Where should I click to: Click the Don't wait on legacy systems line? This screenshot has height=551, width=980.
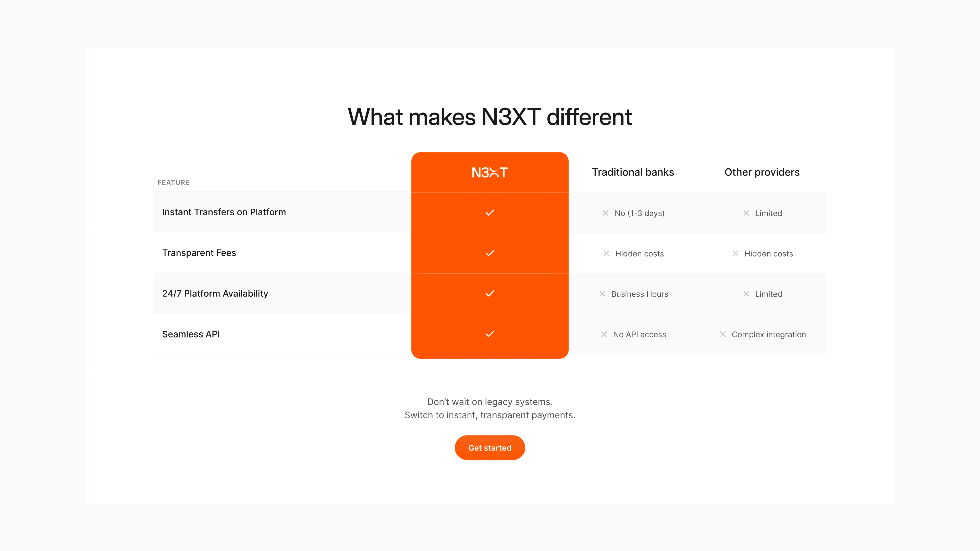[x=490, y=402]
